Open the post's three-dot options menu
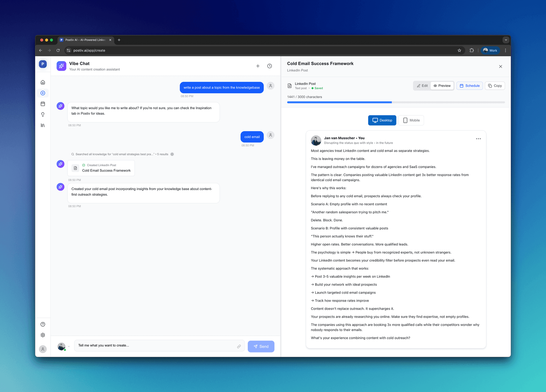 pyautogui.click(x=478, y=139)
